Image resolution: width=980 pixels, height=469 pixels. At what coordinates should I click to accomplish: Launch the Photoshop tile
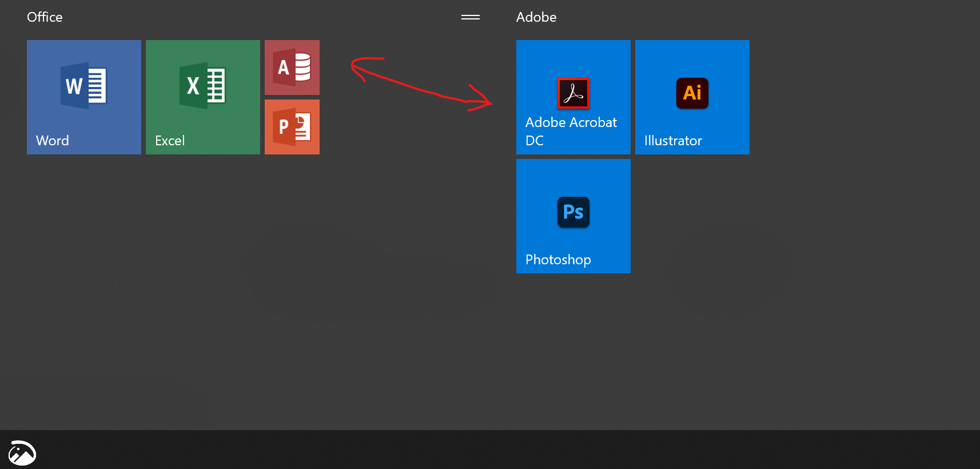(573, 216)
